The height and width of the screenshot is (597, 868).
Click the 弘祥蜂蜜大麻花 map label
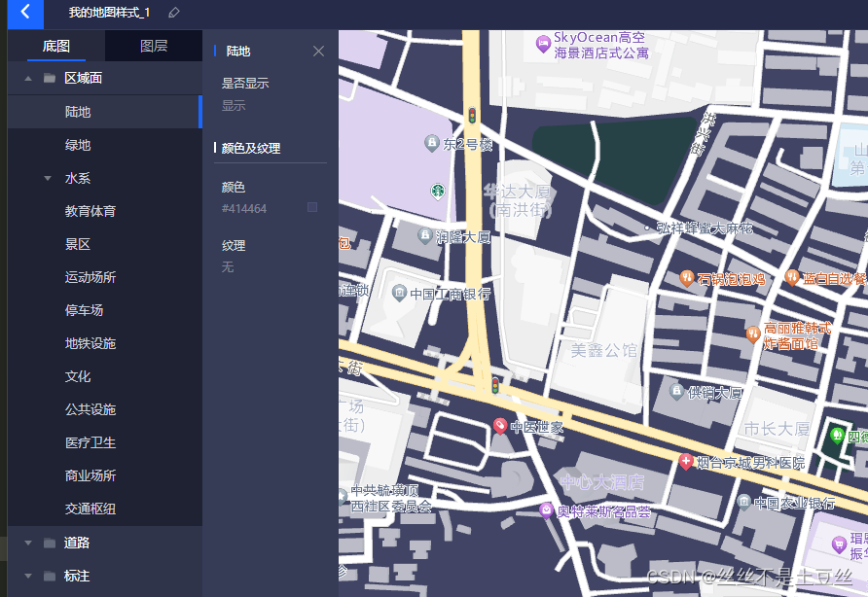click(705, 228)
